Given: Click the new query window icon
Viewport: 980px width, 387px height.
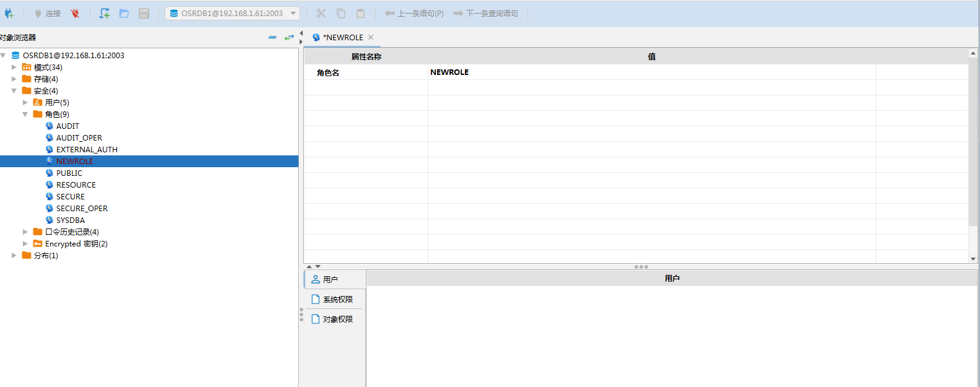Looking at the screenshot, I should point(105,13).
